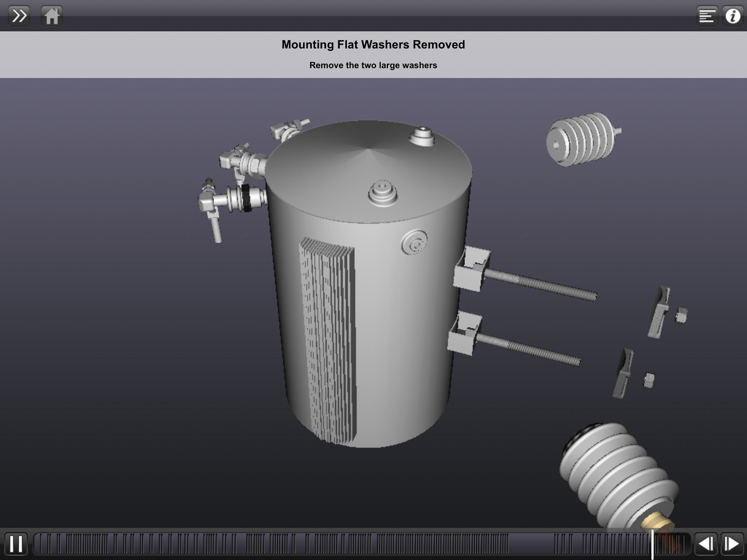Open the step list text icon

coord(707,16)
